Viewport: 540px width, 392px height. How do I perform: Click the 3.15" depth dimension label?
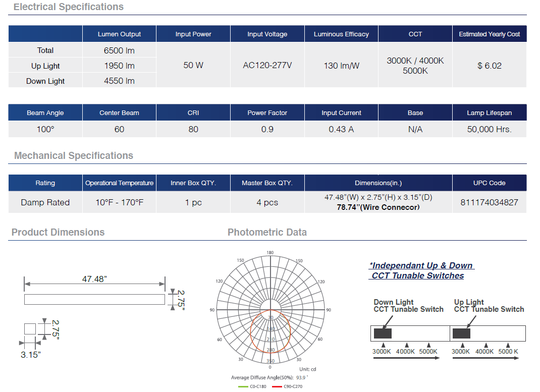31,355
